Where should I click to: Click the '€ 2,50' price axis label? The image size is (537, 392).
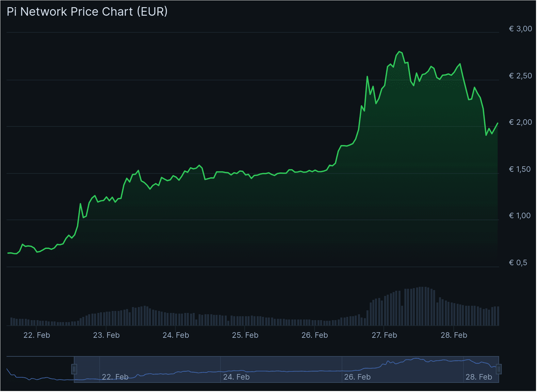click(521, 76)
